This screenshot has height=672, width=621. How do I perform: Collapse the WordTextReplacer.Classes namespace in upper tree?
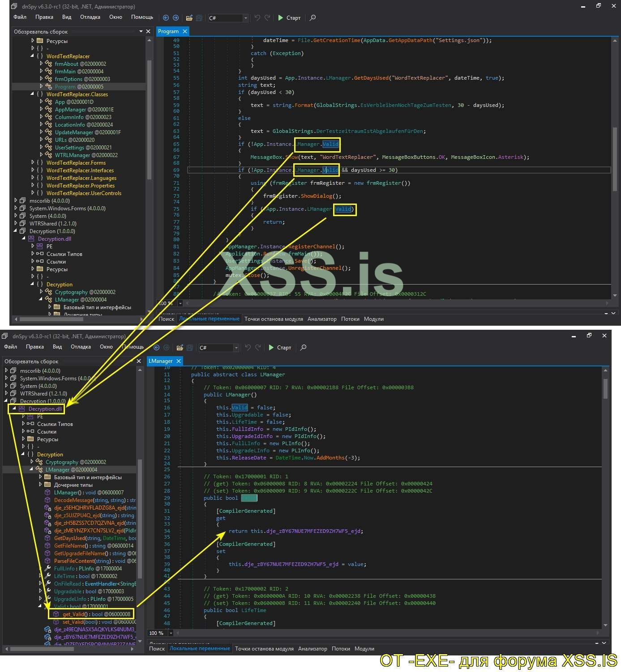point(32,94)
